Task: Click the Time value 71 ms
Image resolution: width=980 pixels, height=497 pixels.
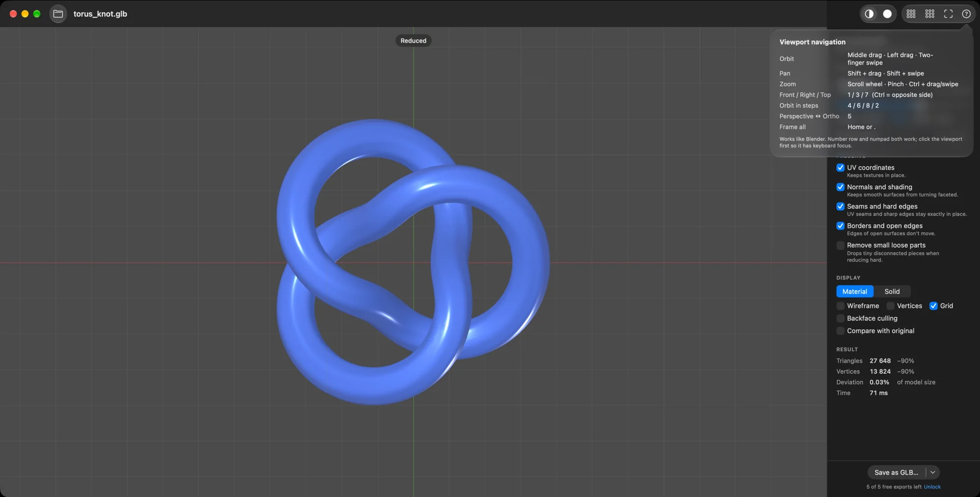Action: point(879,393)
